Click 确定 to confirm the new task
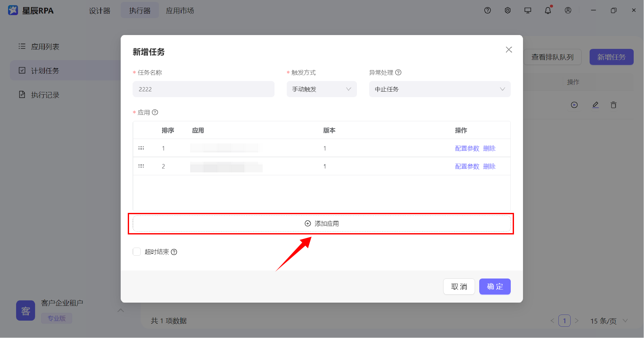 (x=495, y=286)
